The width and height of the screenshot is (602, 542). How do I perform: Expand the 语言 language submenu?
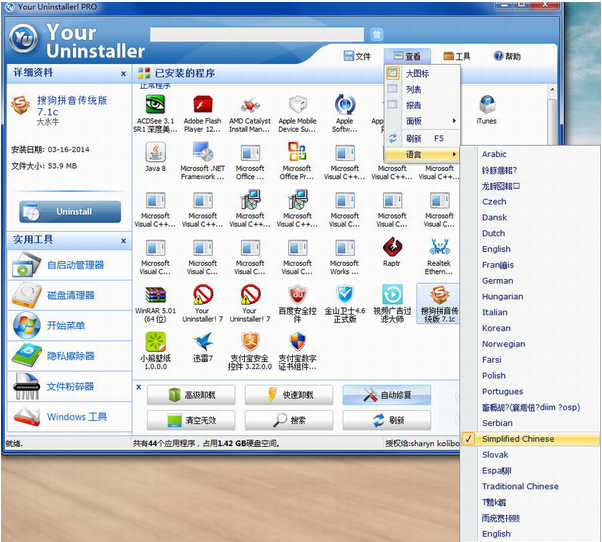click(x=422, y=154)
